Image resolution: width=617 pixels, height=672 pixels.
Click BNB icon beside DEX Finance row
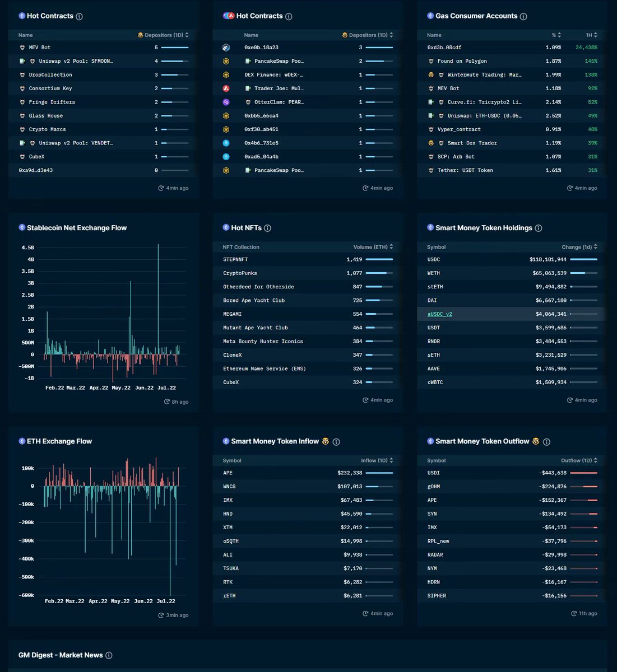[226, 75]
